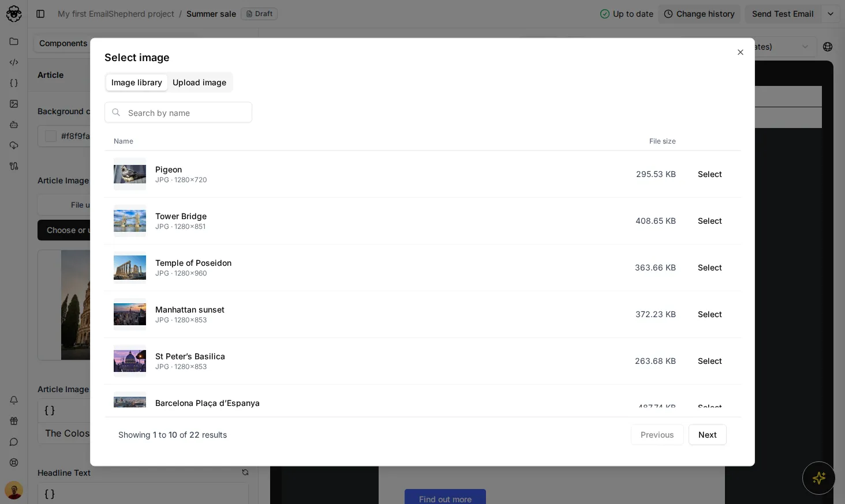The height and width of the screenshot is (504, 845).
Task: Select the Tower Bridge image
Action: tap(710, 221)
